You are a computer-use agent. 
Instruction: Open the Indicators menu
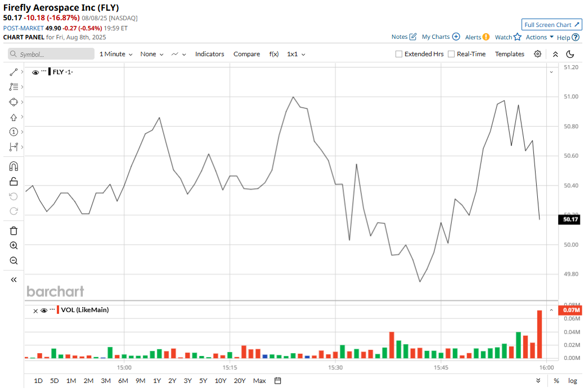(x=210, y=54)
